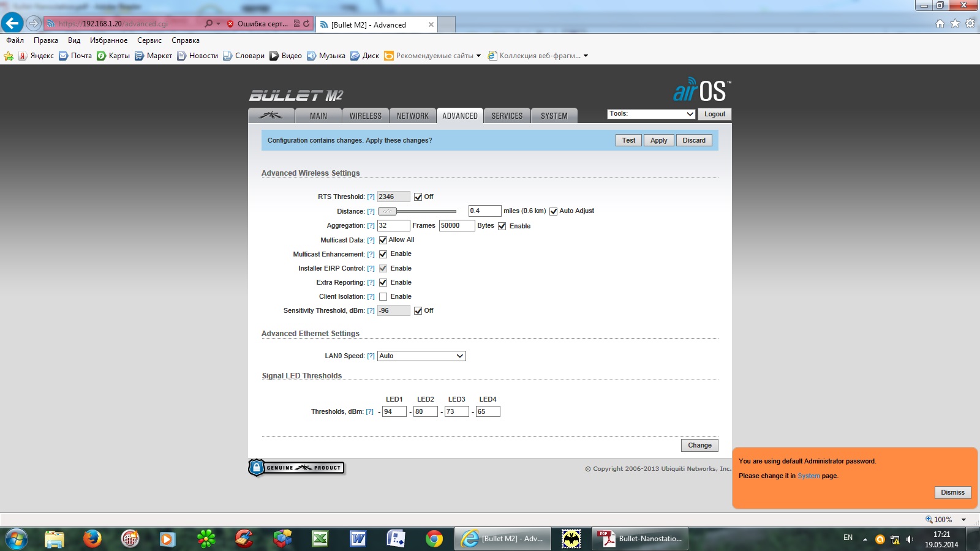Switch to the WIRELESS tab
The width and height of the screenshot is (980, 551).
coord(366,116)
